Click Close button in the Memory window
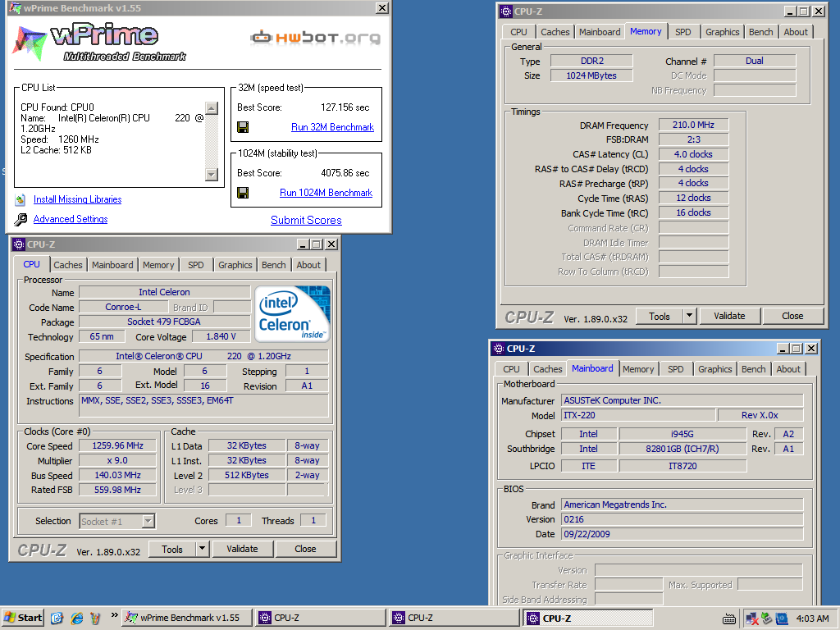Viewport: 840px width, 630px height. coord(792,316)
